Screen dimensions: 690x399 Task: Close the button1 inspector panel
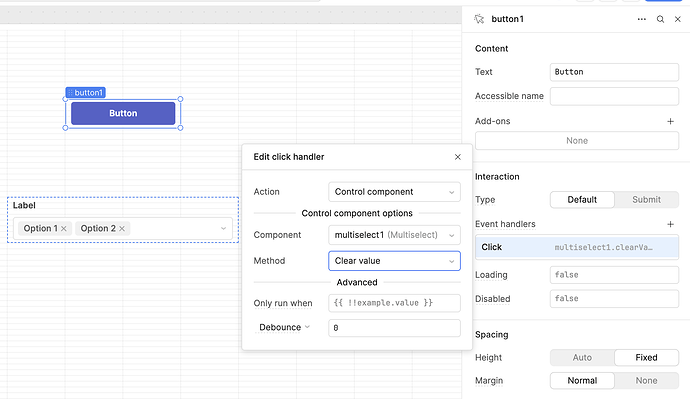click(678, 19)
